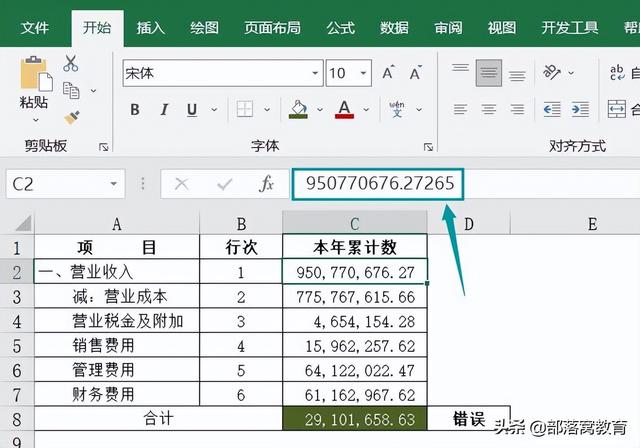
Task: Align text right
Action: point(517,109)
